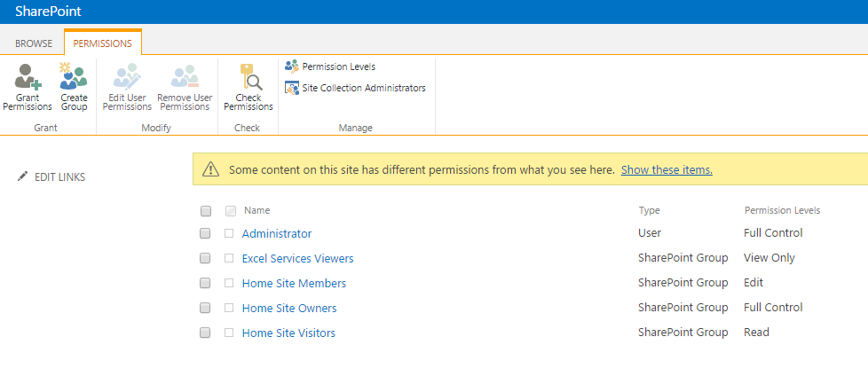
Task: Open the Site Collection Administrators icon
Action: 291,88
